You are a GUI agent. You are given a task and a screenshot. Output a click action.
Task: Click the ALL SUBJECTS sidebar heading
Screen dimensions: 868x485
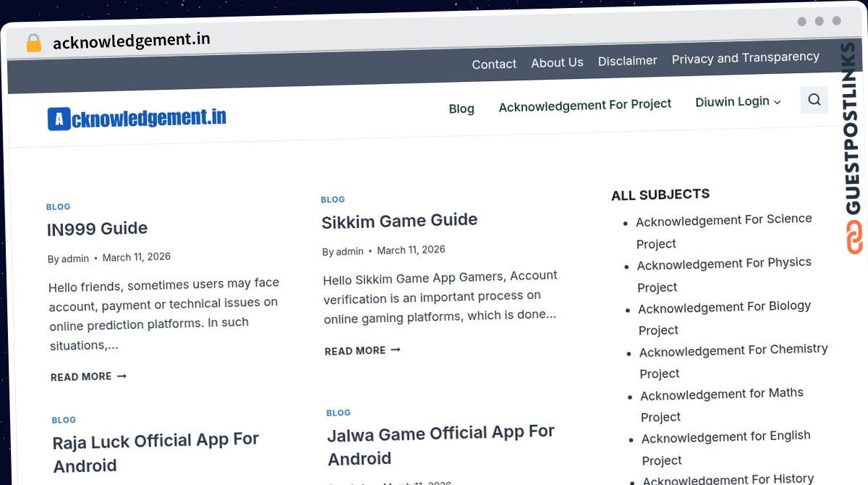pos(660,195)
